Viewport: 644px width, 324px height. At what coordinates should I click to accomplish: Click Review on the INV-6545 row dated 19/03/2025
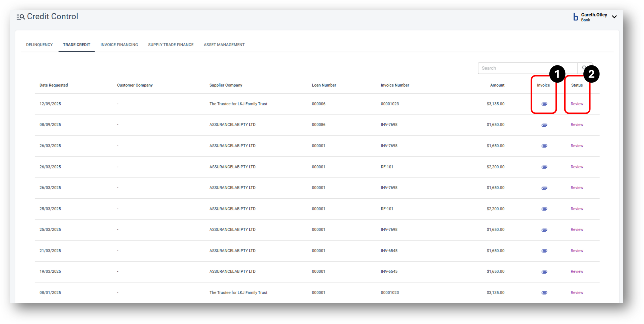(x=577, y=271)
